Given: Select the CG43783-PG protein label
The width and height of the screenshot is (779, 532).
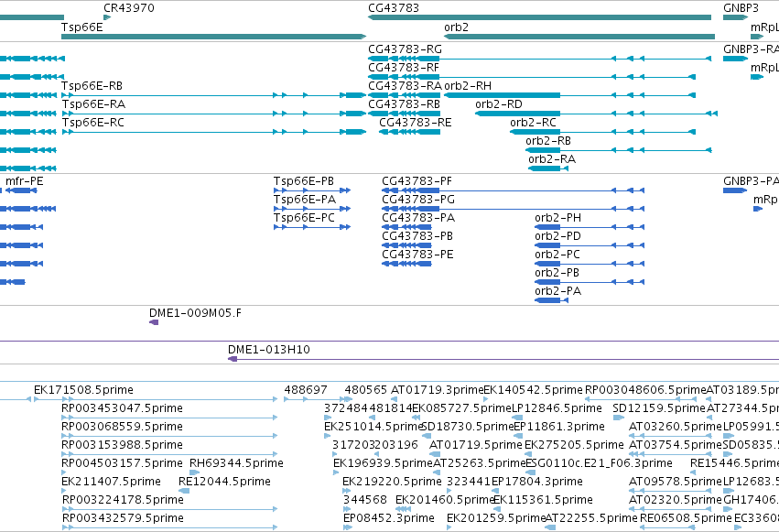Looking at the screenshot, I should coord(418,200).
